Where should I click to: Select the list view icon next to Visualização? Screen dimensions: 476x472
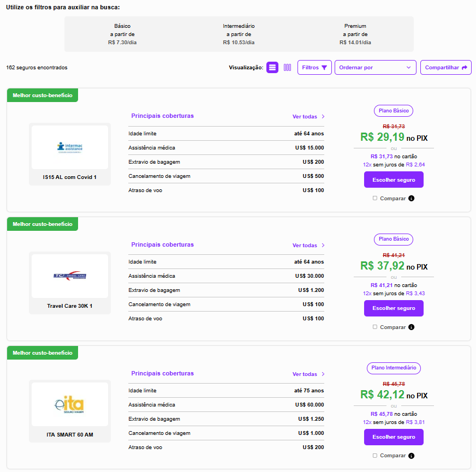pyautogui.click(x=272, y=68)
